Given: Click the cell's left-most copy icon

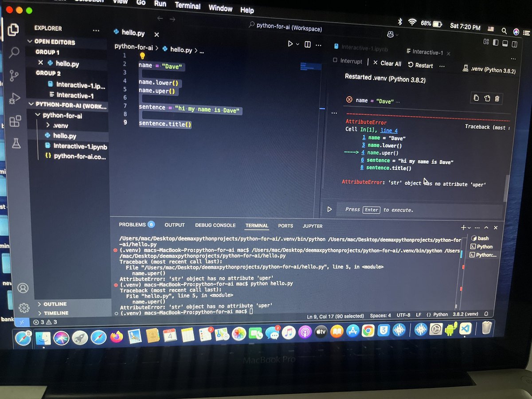Looking at the screenshot, I should point(476,98).
